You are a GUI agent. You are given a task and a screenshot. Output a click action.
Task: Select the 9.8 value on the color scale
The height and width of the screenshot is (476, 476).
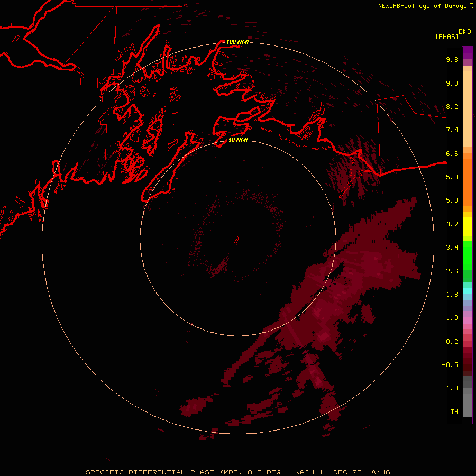452,59
